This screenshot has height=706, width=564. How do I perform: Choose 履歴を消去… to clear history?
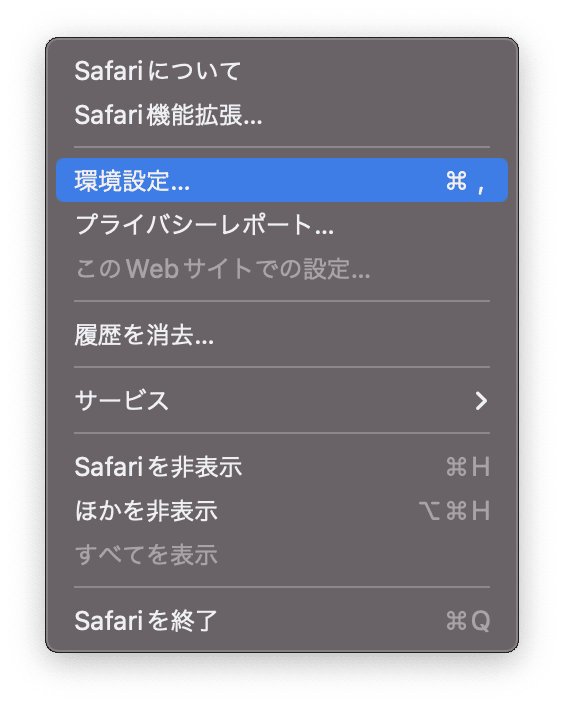pyautogui.click(x=282, y=335)
